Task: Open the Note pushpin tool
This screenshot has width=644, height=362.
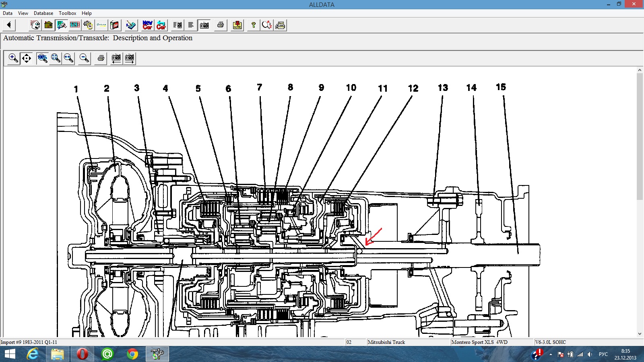Action: tap(237, 25)
